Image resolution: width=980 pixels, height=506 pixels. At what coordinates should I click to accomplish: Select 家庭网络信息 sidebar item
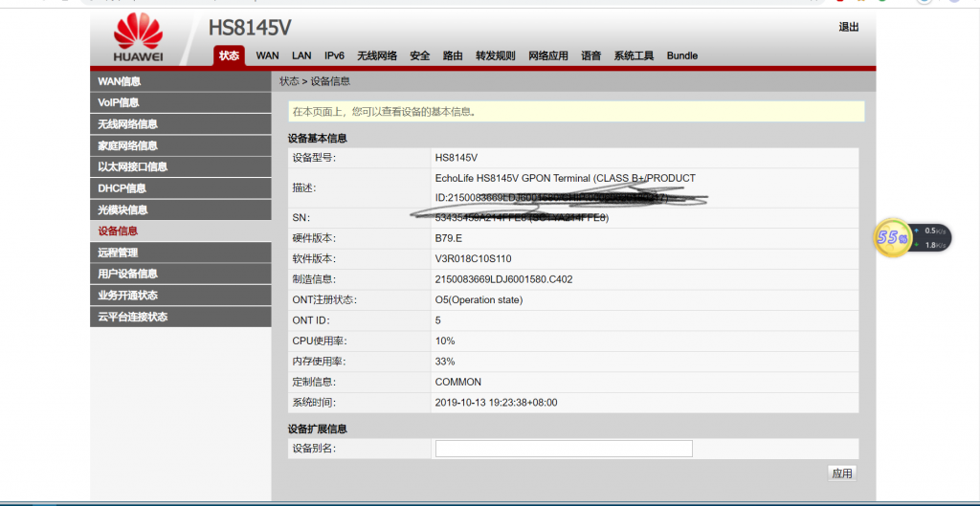[x=181, y=145]
